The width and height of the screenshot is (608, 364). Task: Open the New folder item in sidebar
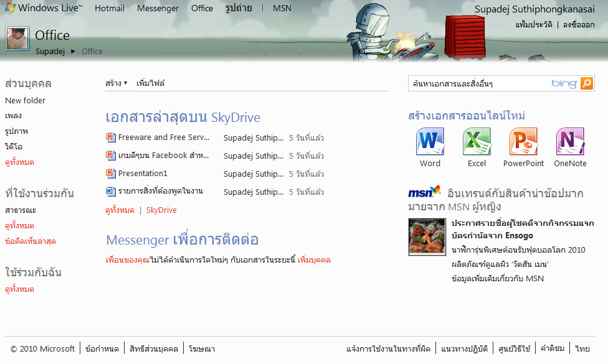(25, 100)
